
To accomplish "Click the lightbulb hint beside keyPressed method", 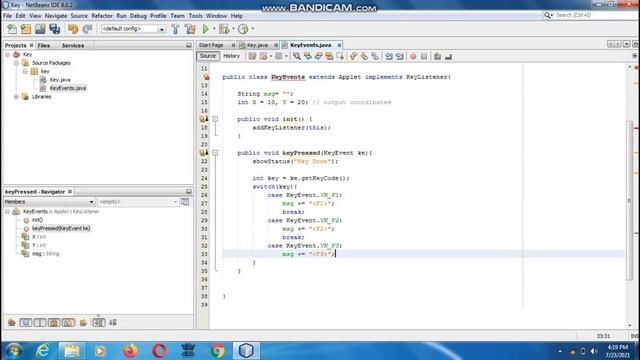I will 203,153.
